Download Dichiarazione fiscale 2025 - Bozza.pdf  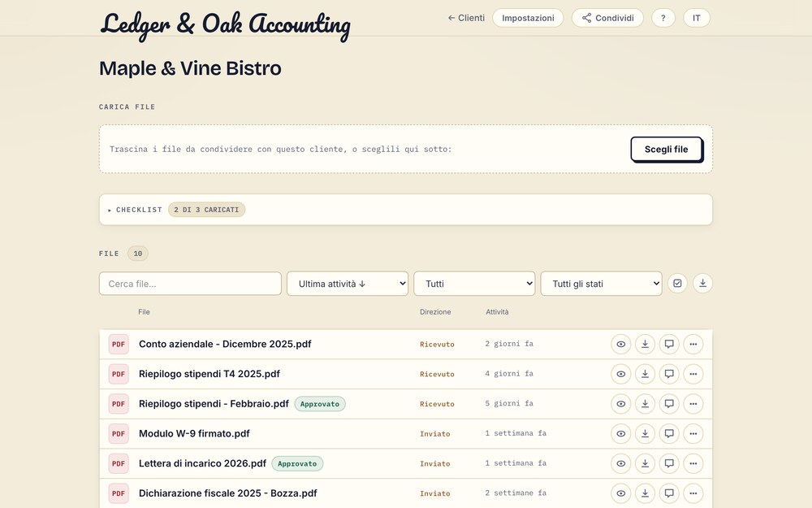(x=645, y=493)
